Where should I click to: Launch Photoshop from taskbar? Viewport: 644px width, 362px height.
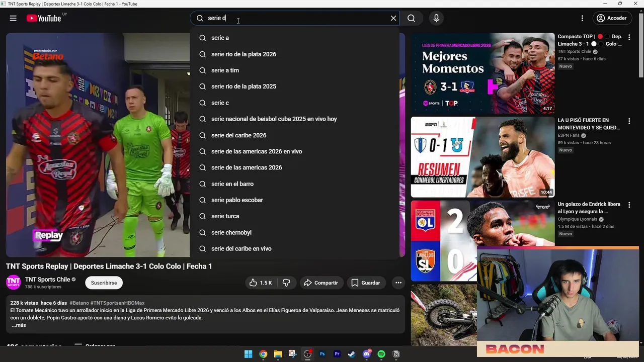(x=322, y=354)
